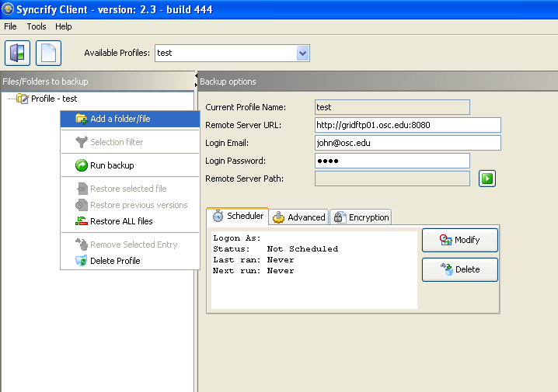
Task: Click the funnel icon beside Selection filter
Action: pos(81,142)
